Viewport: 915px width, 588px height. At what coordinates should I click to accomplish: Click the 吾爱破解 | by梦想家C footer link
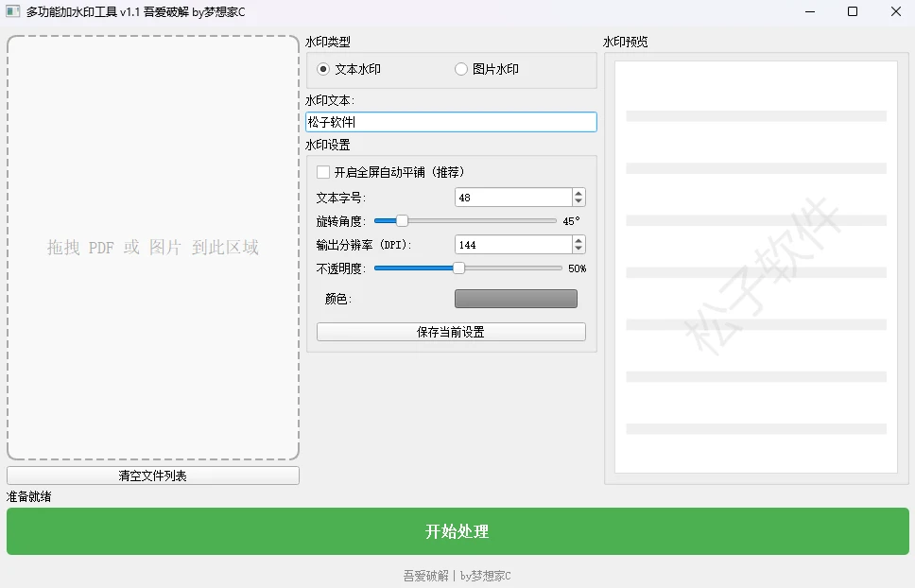click(x=457, y=574)
